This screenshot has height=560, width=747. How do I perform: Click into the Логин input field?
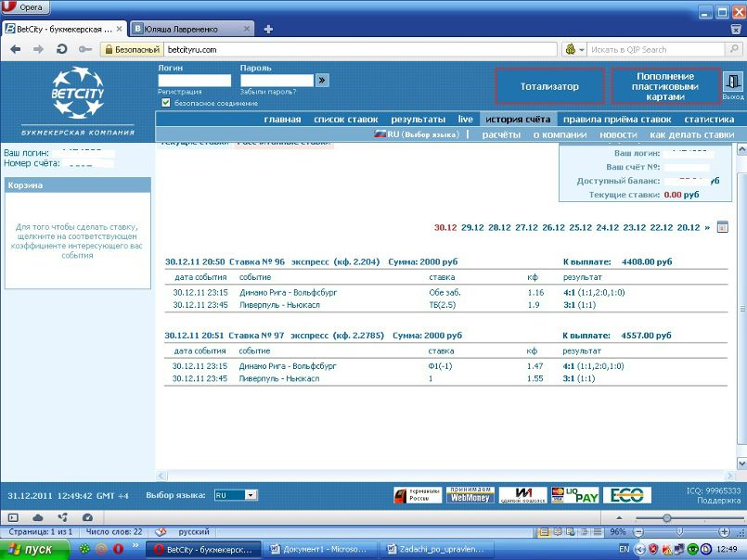point(194,81)
